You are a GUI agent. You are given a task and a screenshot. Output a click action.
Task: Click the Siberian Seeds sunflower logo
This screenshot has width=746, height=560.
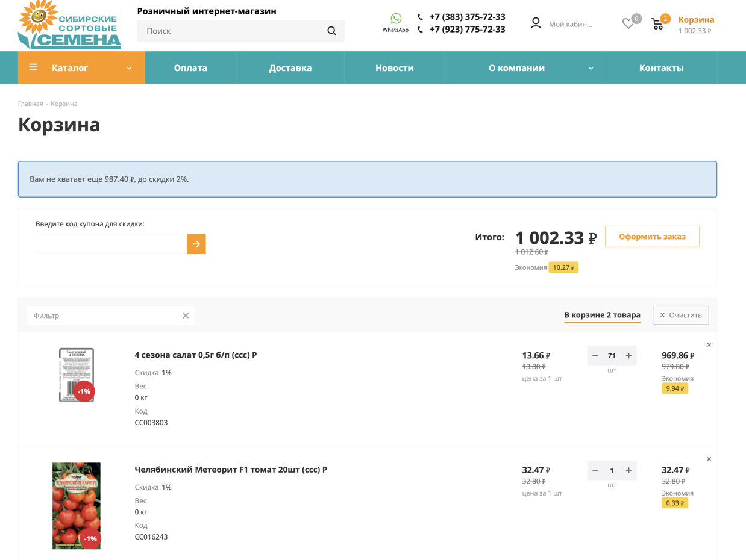point(69,25)
